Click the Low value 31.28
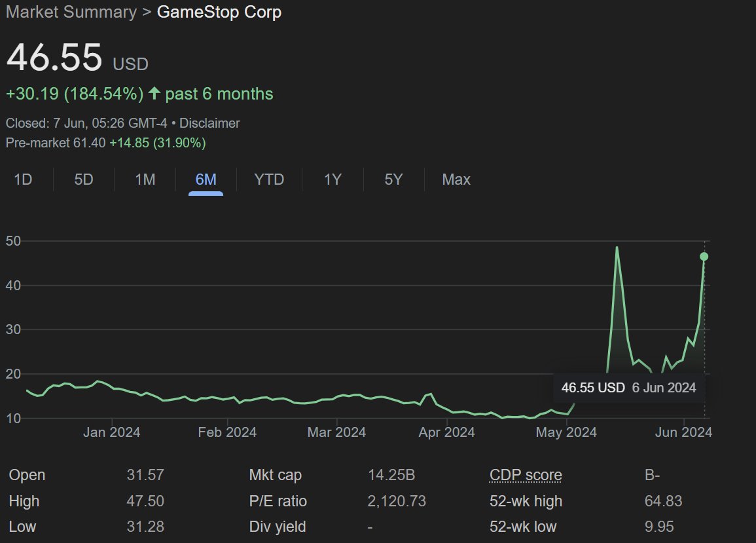The width and height of the screenshot is (756, 543). point(145,527)
